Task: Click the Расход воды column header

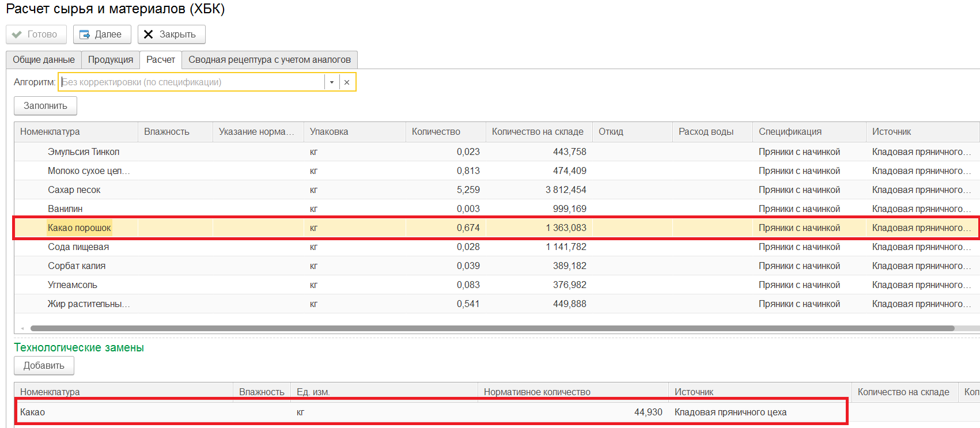Action: tap(712, 132)
